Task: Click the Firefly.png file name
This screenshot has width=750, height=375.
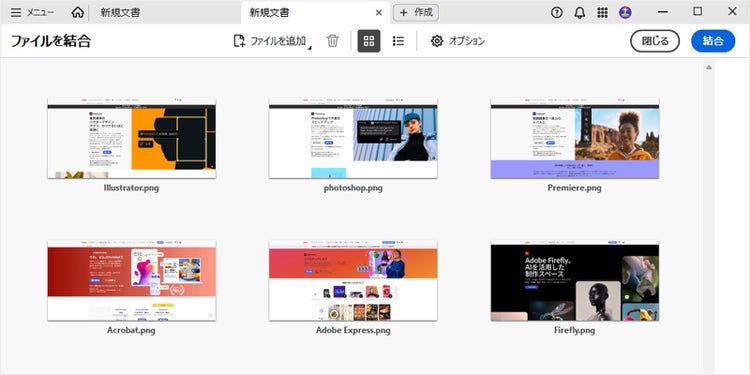Action: point(574,331)
